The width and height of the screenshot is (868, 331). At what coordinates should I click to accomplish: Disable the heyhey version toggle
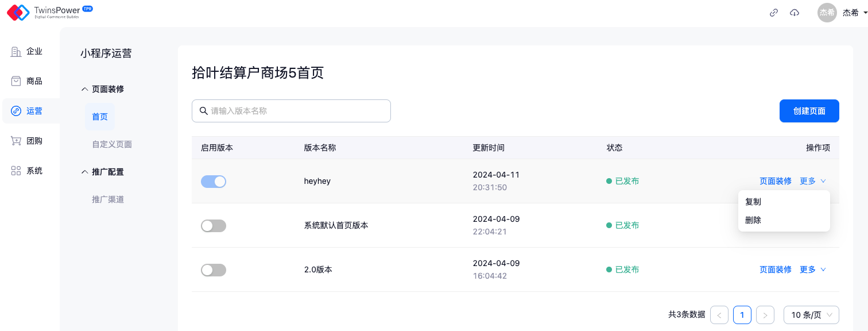click(x=214, y=182)
